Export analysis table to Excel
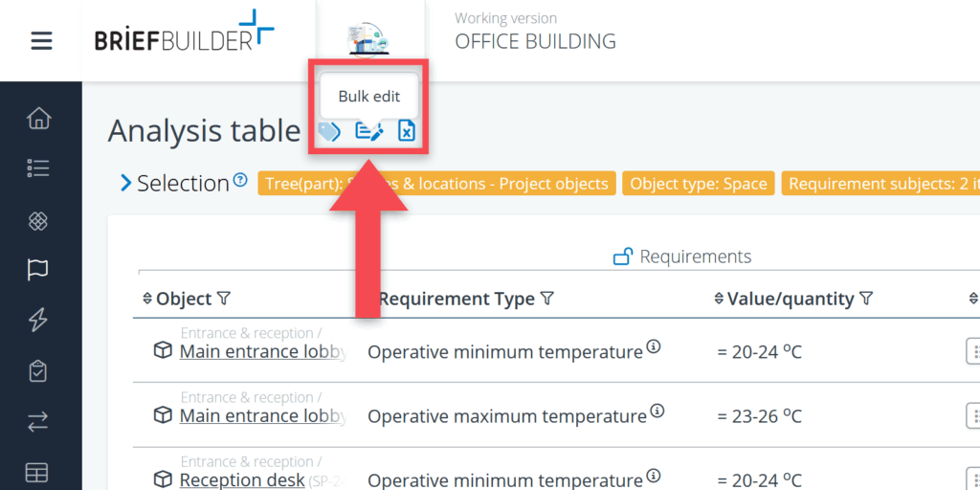This screenshot has width=980, height=490. click(x=407, y=132)
